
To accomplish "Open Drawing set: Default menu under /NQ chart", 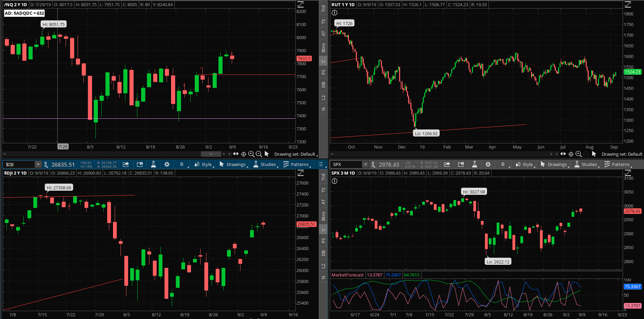I will 296,154.
